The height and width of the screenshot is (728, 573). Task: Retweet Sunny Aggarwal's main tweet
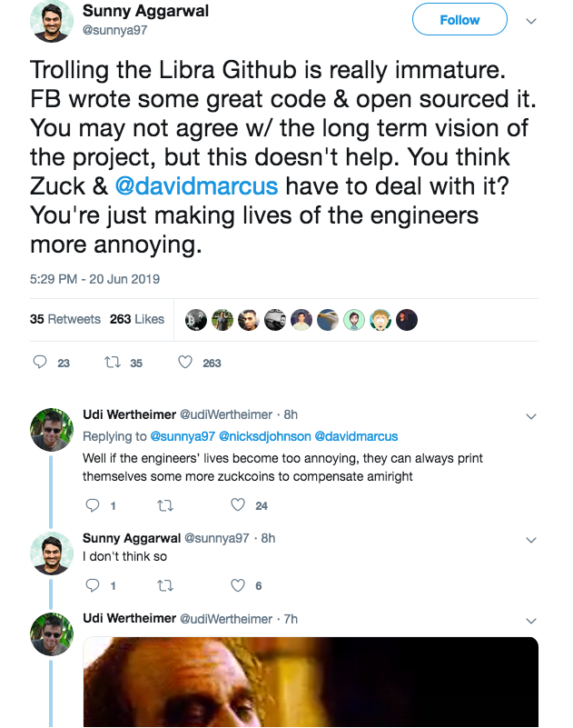point(113,363)
